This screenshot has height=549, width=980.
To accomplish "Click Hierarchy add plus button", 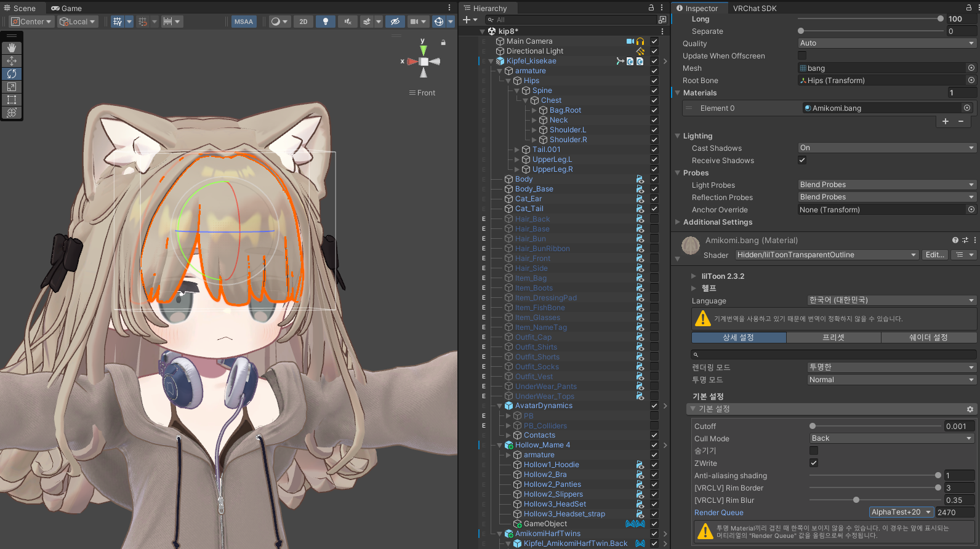I will [x=467, y=20].
